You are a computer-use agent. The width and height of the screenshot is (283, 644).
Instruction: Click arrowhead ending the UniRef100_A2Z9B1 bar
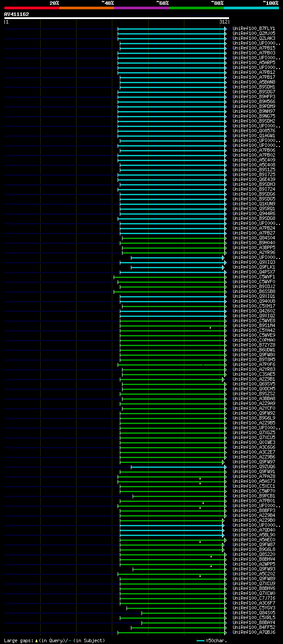click(223, 379)
